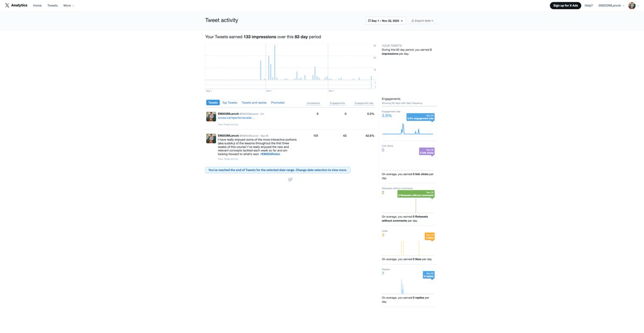Click the 0.0% engagement rate tooltip

[x=420, y=117]
